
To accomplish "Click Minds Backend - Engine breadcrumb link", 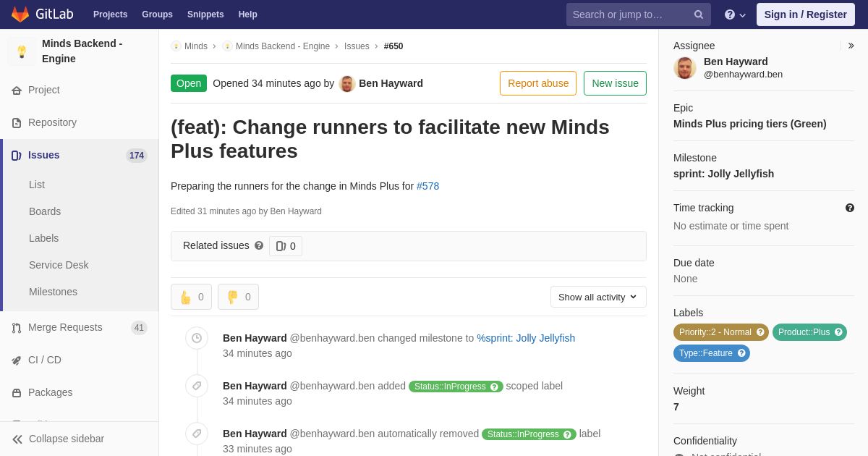I will point(282,46).
